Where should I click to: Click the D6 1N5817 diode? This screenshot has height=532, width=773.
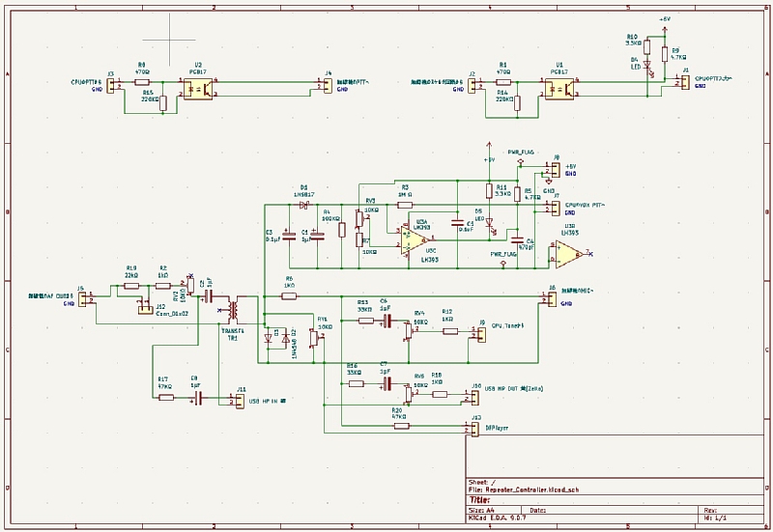[303, 205]
